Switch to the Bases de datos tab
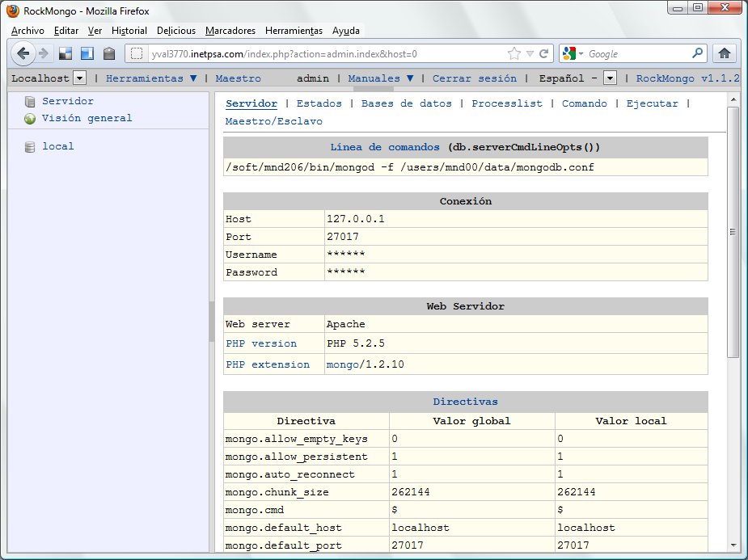The image size is (748, 560). coord(407,103)
